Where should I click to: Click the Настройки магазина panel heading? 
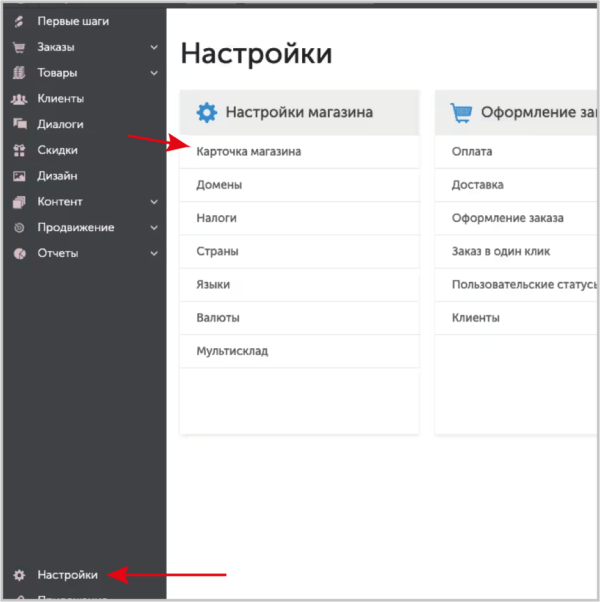299,112
